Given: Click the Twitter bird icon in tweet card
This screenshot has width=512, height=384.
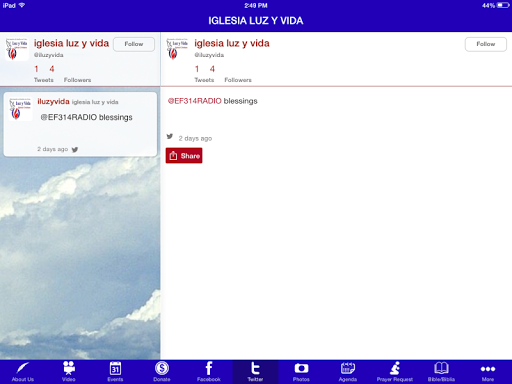Looking at the screenshot, I should click(x=75, y=149).
